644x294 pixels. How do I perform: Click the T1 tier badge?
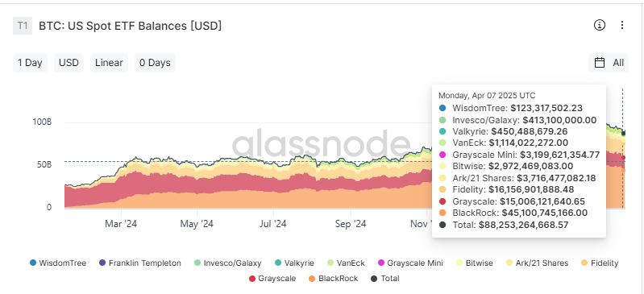(x=23, y=26)
